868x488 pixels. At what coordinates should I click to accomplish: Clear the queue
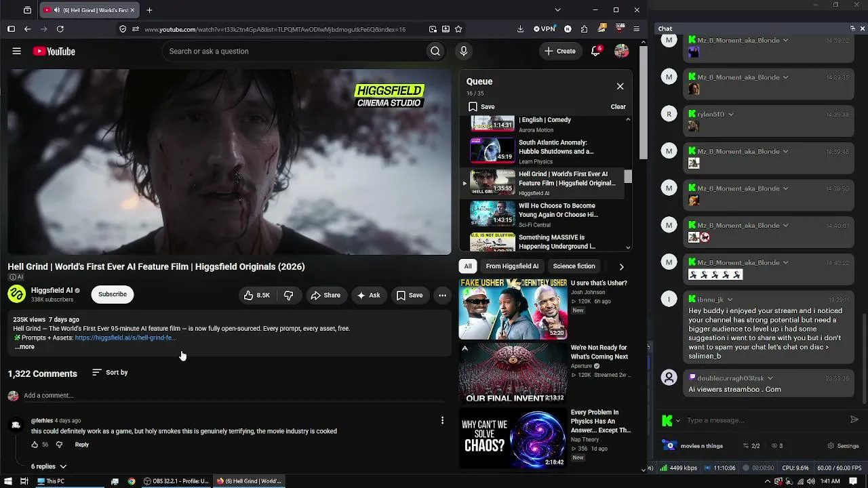click(x=618, y=106)
